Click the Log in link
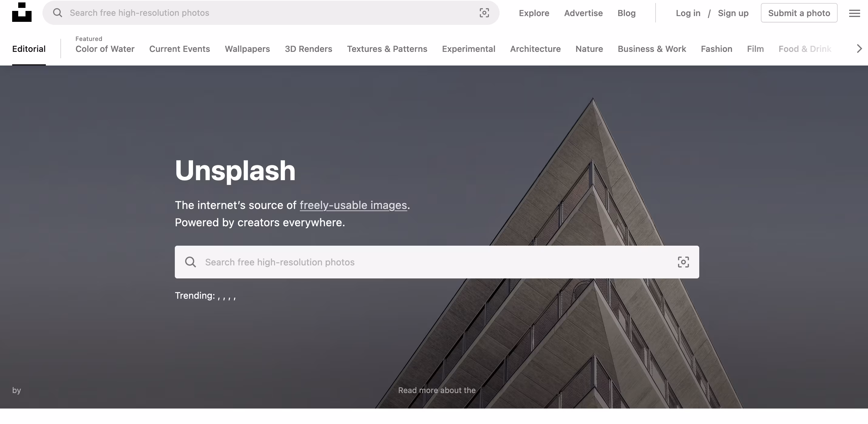This screenshot has height=424, width=868. (688, 13)
